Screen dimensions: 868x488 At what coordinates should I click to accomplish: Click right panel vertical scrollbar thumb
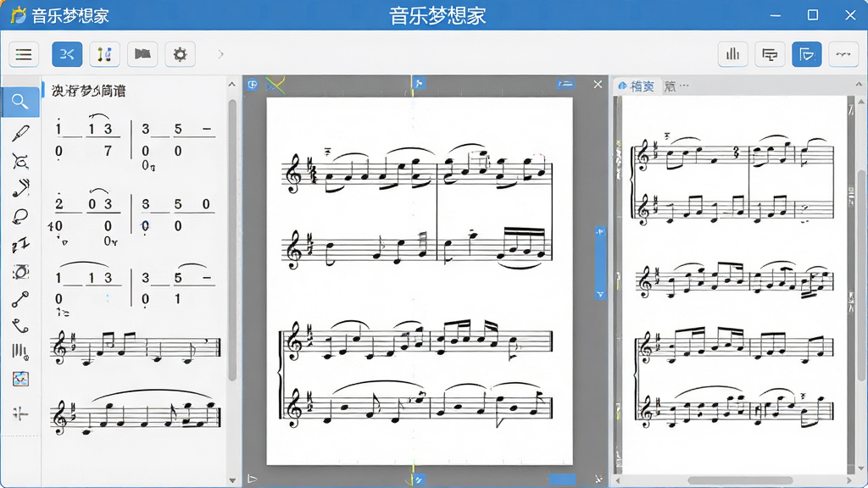pos(861,275)
